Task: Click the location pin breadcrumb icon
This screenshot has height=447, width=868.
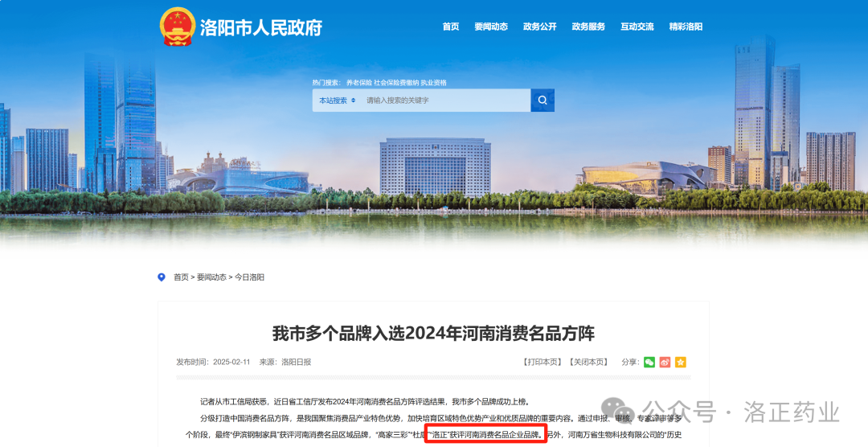Action: pyautogui.click(x=162, y=277)
